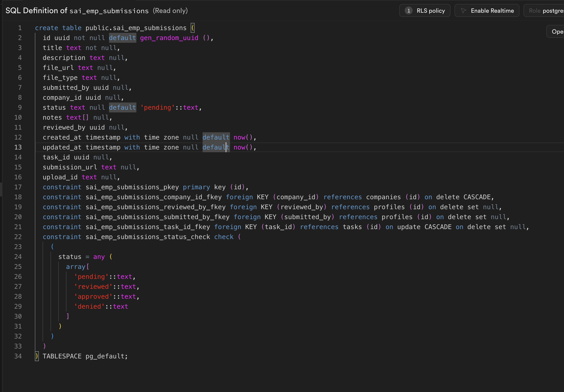Image resolution: width=564 pixels, height=392 pixels.
Task: Click the gen_random_uuid function text
Action: click(169, 38)
